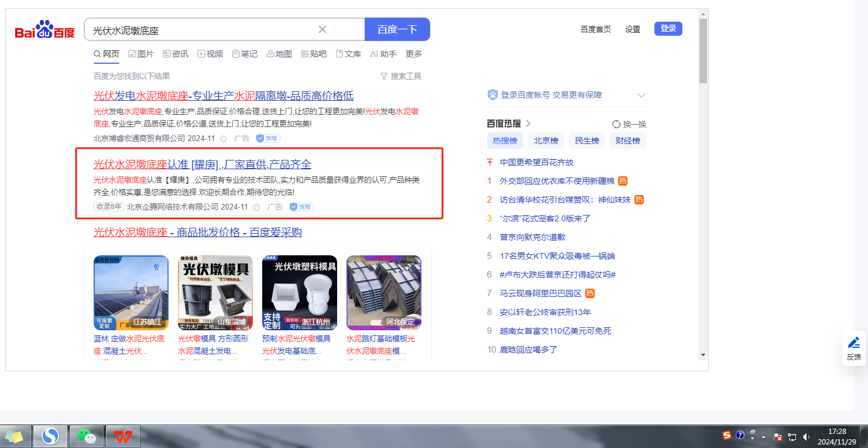Clear the search box with the X icon
The image size is (868, 448).
coord(323,29)
